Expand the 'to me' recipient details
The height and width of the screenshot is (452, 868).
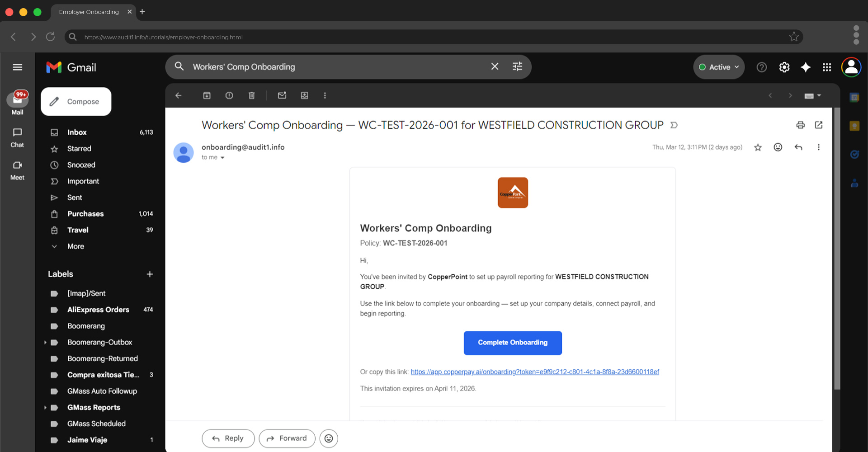222,157
